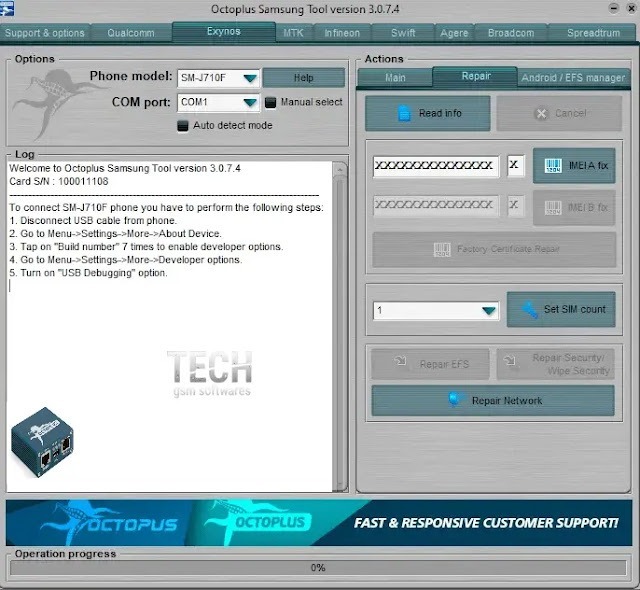This screenshot has width=640, height=590.
Task: Switch to the Spreadtrum tab
Action: click(x=593, y=33)
